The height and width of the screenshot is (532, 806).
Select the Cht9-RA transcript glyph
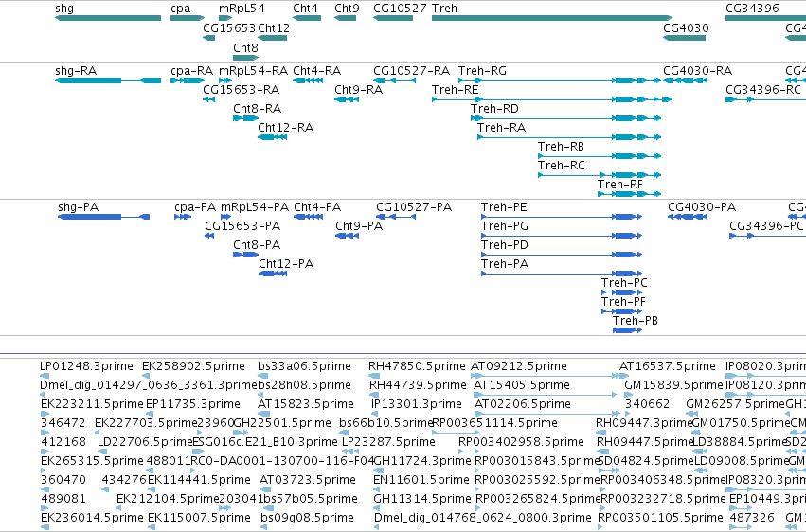click(347, 99)
